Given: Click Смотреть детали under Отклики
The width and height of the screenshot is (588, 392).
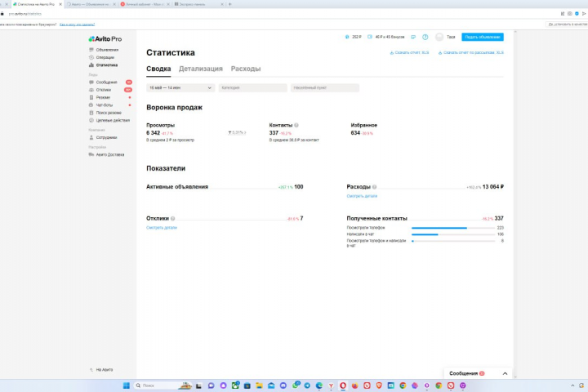Looking at the screenshot, I should pos(162,227).
